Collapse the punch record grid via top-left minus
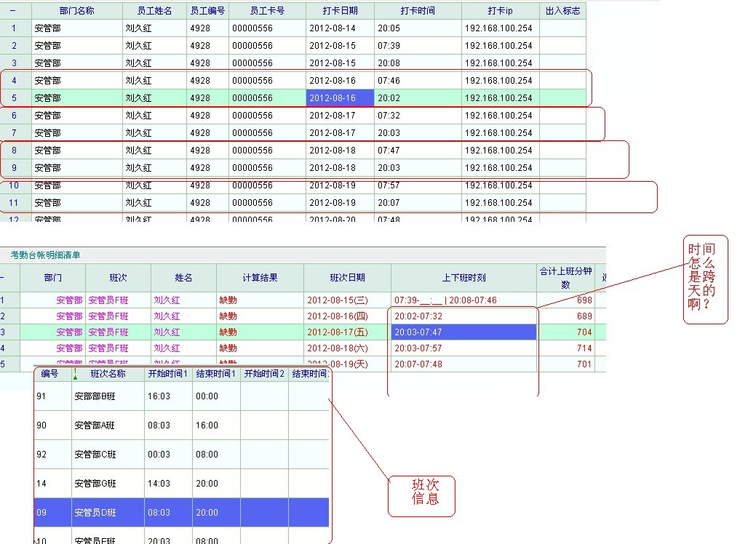756x544 pixels. (13, 11)
